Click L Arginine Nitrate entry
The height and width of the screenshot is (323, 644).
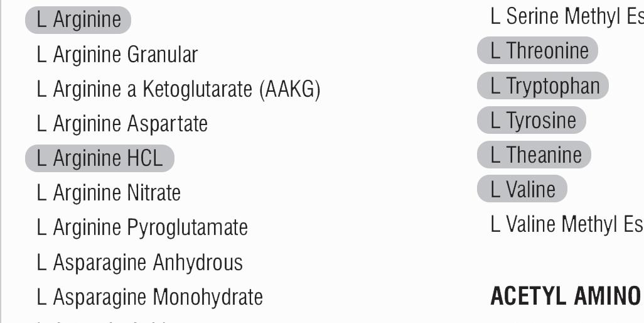point(109,193)
